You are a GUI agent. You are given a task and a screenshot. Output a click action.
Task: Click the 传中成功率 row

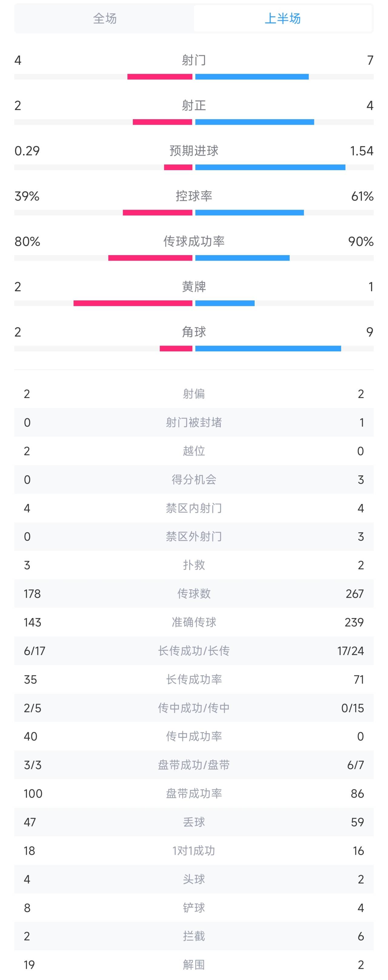194,736
